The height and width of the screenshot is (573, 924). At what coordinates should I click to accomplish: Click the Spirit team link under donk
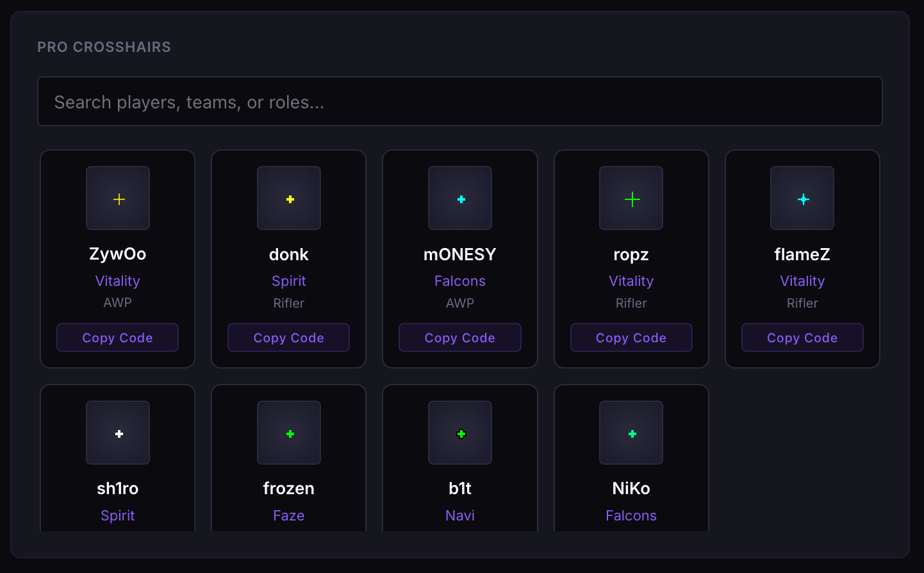click(289, 281)
